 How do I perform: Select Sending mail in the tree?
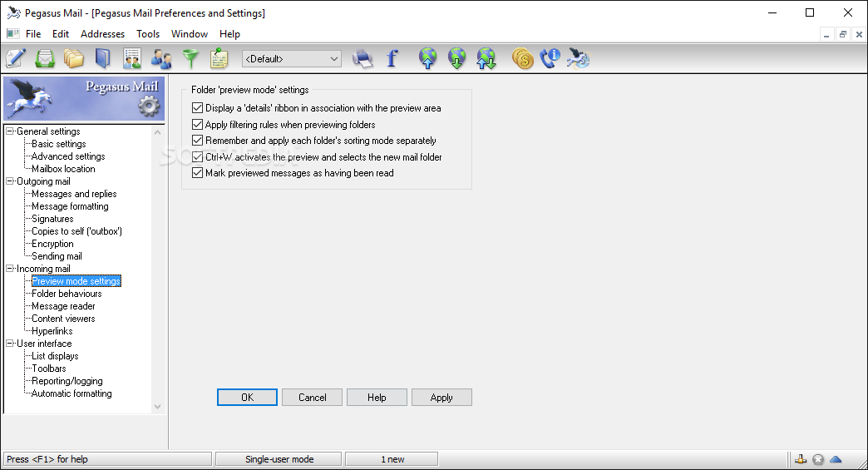[57, 255]
